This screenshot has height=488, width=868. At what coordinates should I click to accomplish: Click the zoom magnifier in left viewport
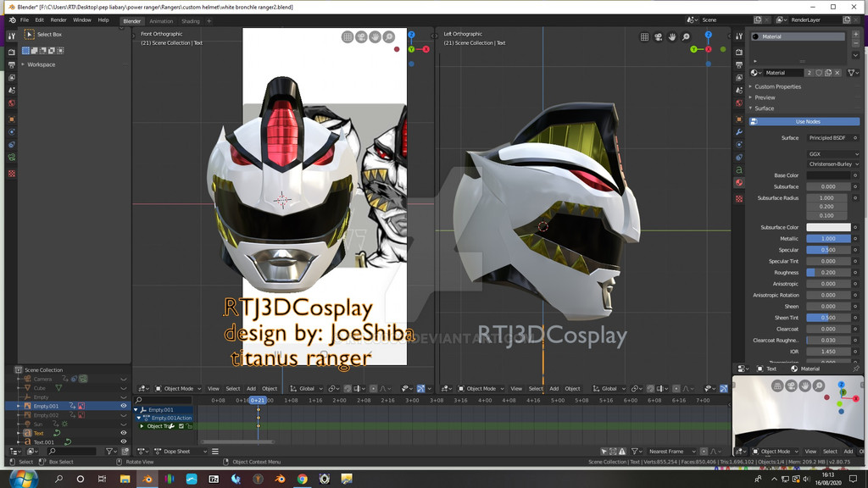click(x=686, y=37)
